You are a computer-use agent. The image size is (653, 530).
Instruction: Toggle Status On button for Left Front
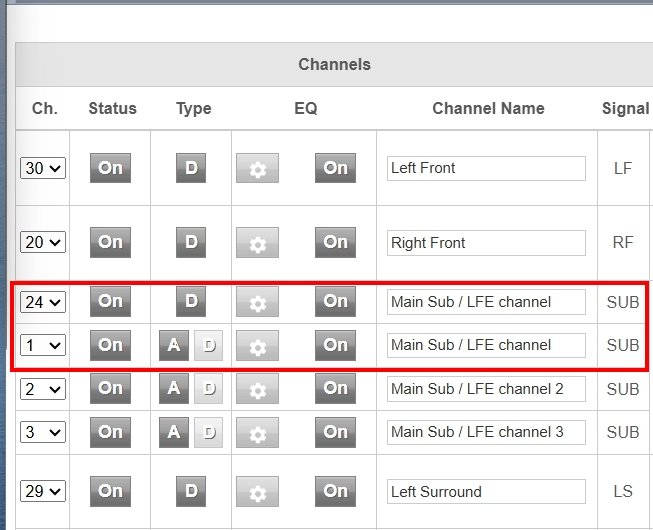[x=110, y=168]
